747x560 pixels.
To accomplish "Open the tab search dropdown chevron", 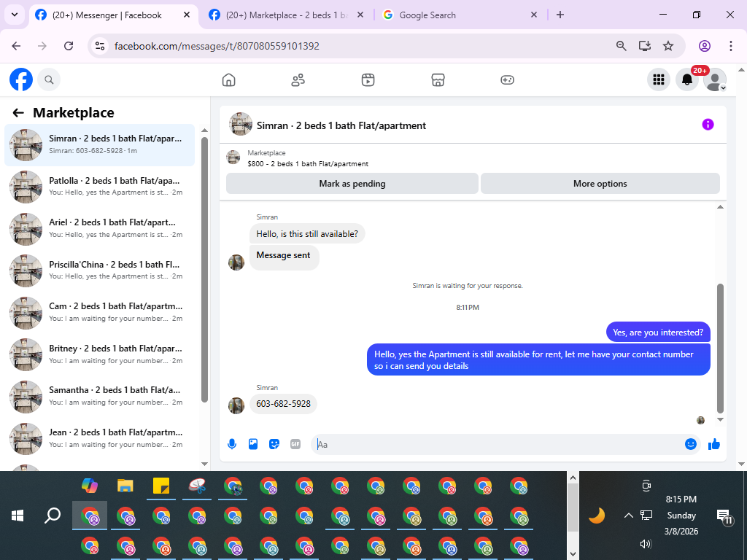I will pyautogui.click(x=15, y=15).
